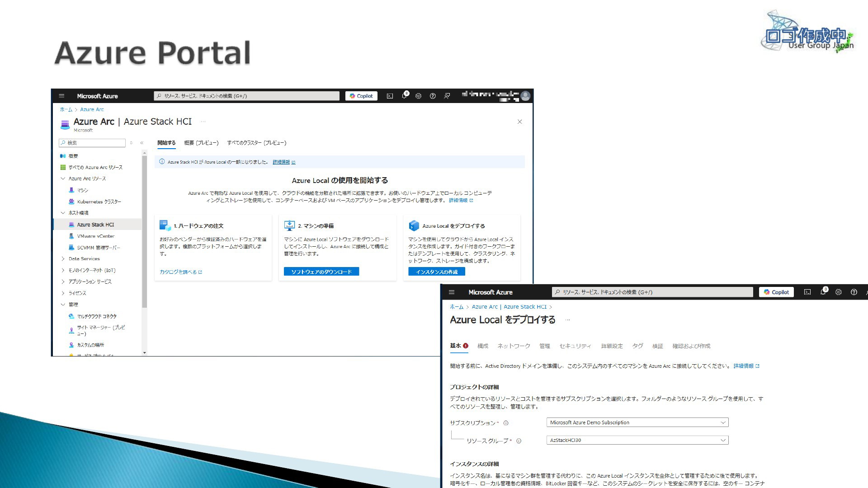The height and width of the screenshot is (488, 868).
Task: Open settings gear in Azure Stack HCI window
Action: tap(418, 96)
